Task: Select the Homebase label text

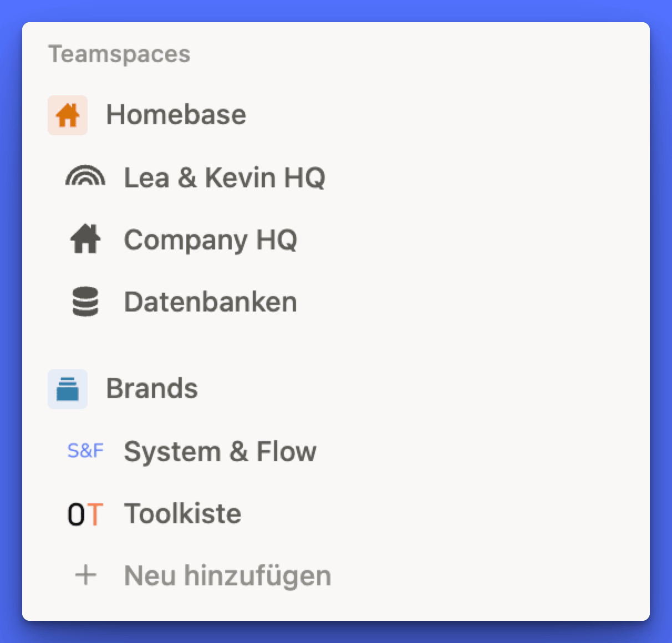Action: point(176,115)
